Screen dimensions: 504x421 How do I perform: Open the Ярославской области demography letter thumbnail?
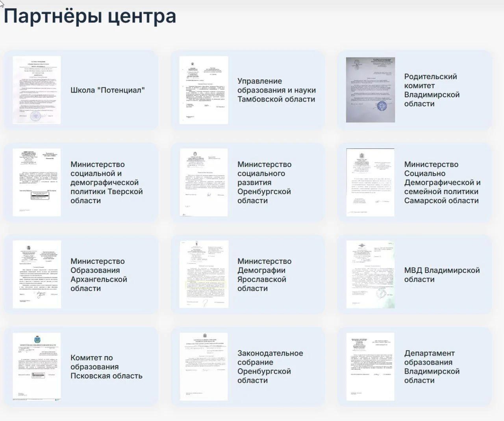click(204, 274)
